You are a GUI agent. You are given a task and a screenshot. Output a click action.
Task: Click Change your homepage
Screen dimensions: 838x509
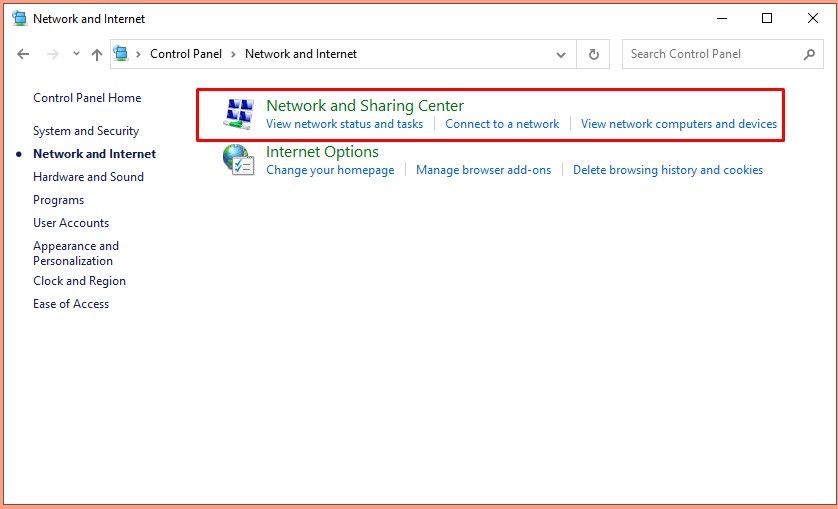coord(330,170)
